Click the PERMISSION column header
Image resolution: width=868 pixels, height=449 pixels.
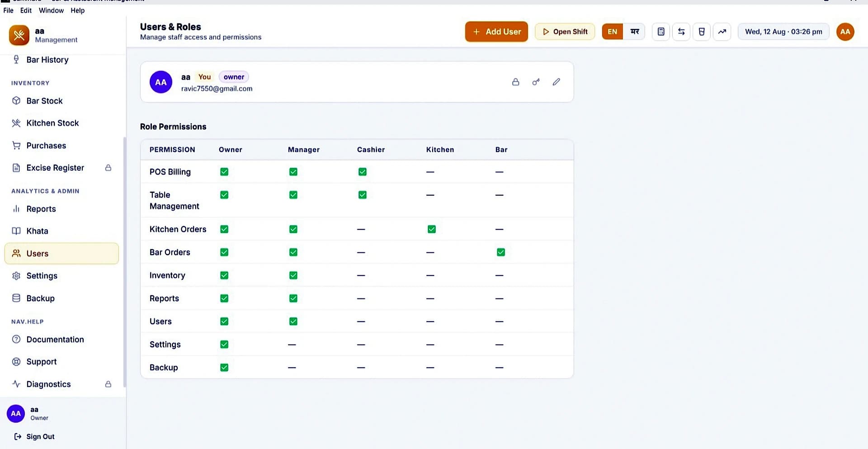(172, 150)
